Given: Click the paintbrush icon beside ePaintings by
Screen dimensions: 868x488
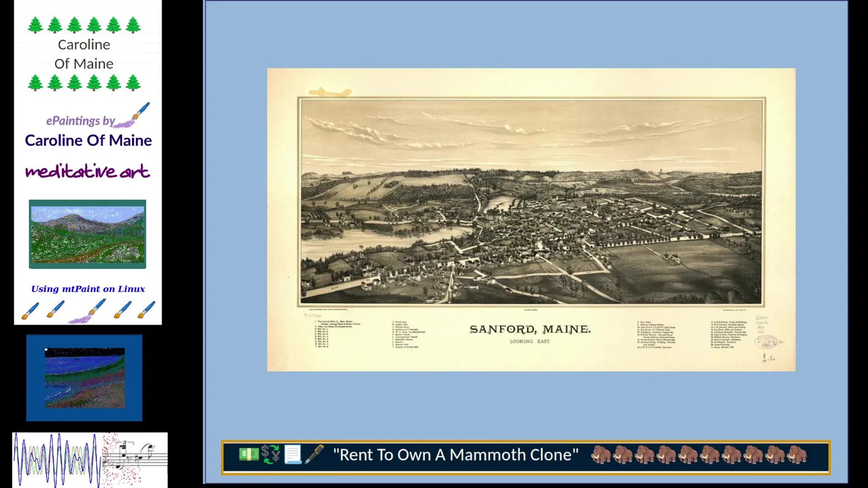Looking at the screenshot, I should tap(133, 115).
